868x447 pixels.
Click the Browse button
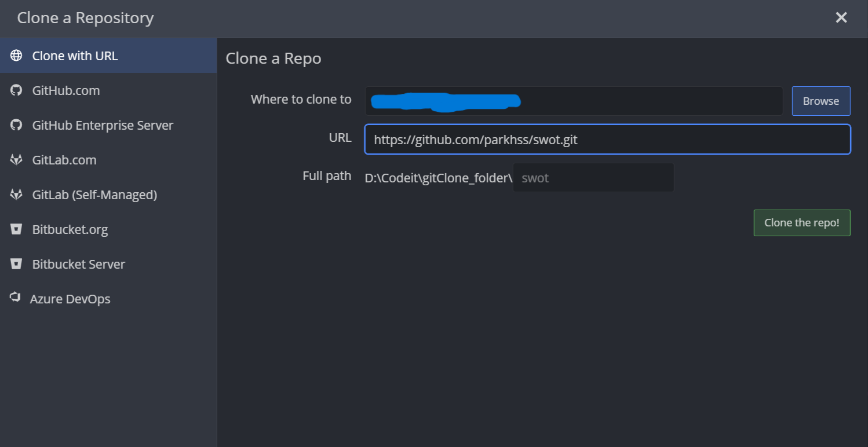[x=821, y=101]
